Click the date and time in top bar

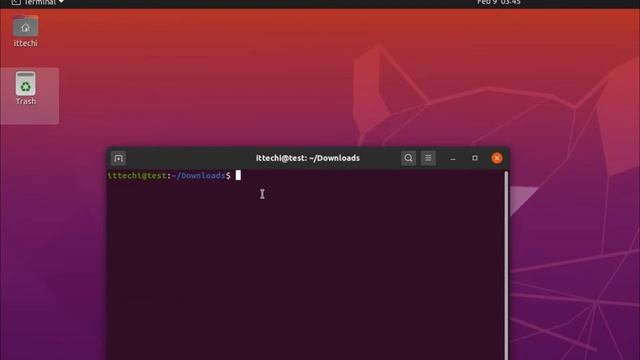(x=499, y=2)
